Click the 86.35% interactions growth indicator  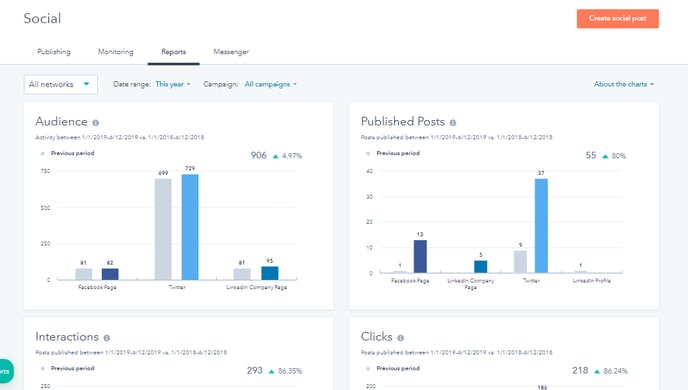click(286, 371)
